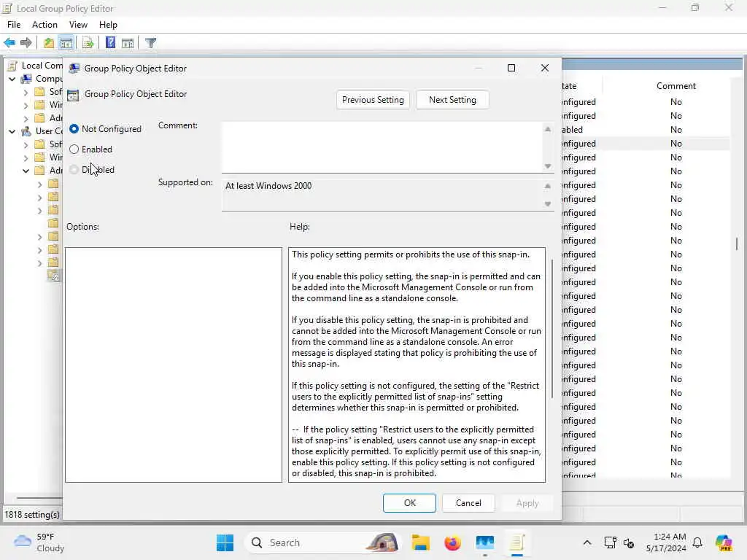Screen dimensions: 747x560
Task: Select Computer Configuration node icon
Action: (x=27, y=79)
